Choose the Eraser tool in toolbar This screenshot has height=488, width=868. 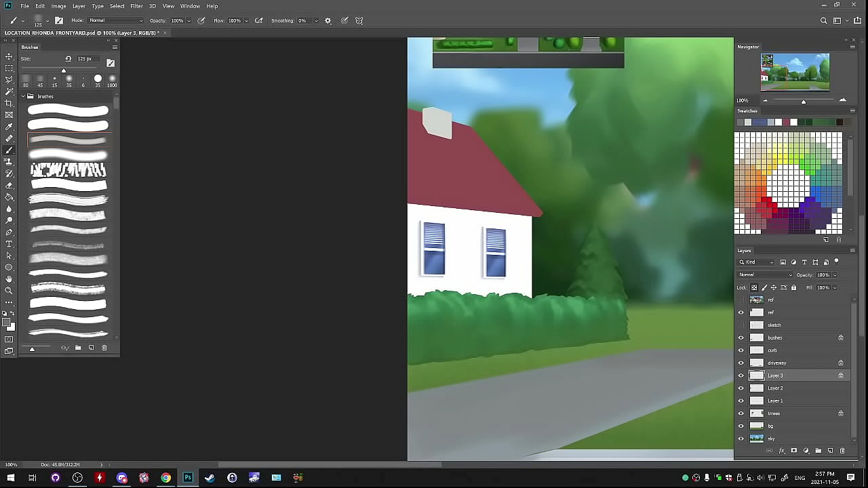9,185
